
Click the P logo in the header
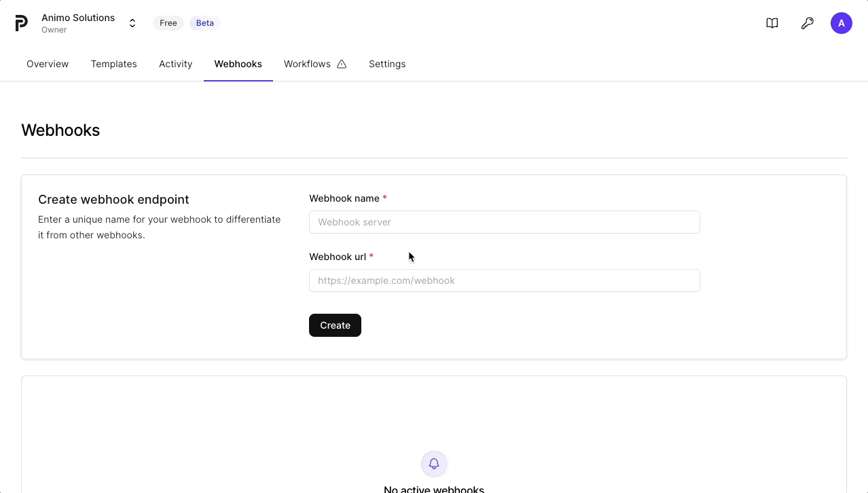pos(21,22)
